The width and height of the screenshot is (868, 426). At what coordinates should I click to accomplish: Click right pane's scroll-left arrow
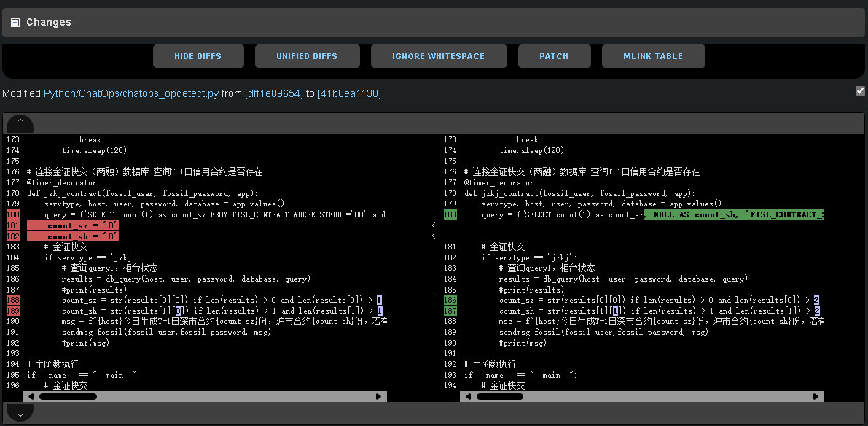click(468, 396)
